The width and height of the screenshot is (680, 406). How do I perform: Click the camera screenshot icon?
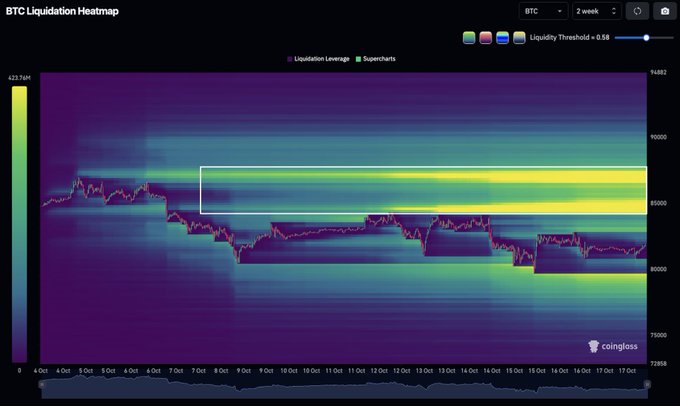(x=665, y=11)
